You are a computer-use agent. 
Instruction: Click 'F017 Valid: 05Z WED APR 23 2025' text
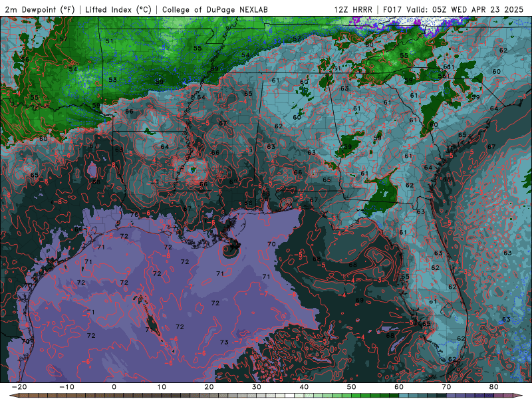click(454, 9)
